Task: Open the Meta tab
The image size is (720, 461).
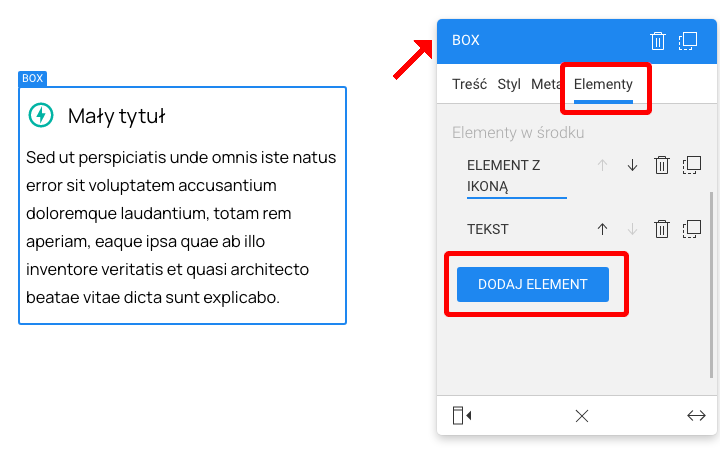Action: tap(546, 84)
